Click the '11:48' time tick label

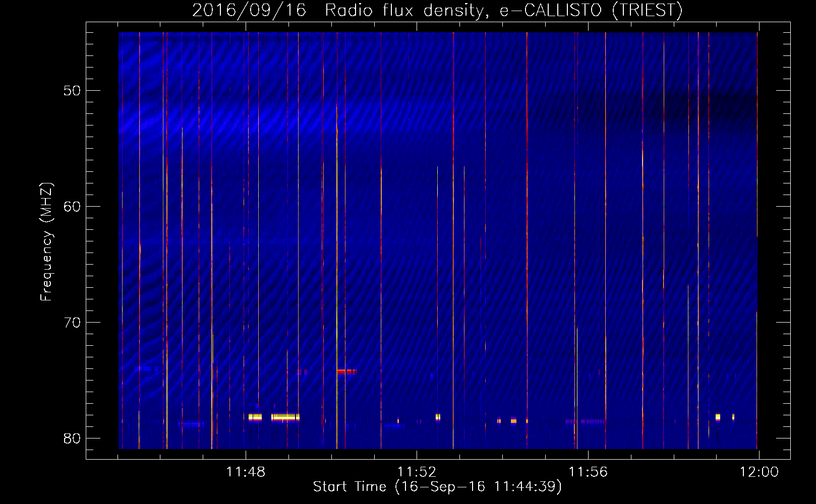pyautogui.click(x=246, y=472)
